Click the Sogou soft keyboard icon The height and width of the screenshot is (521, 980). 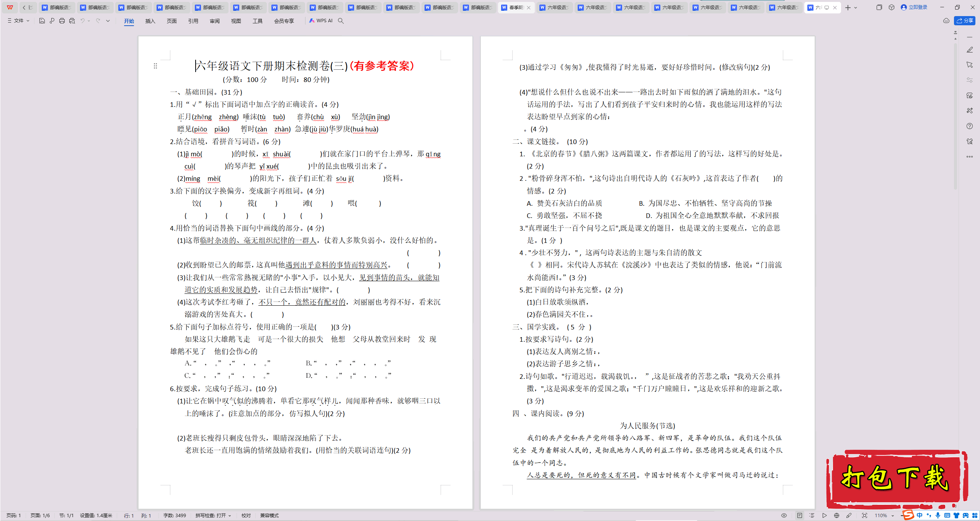(947, 516)
